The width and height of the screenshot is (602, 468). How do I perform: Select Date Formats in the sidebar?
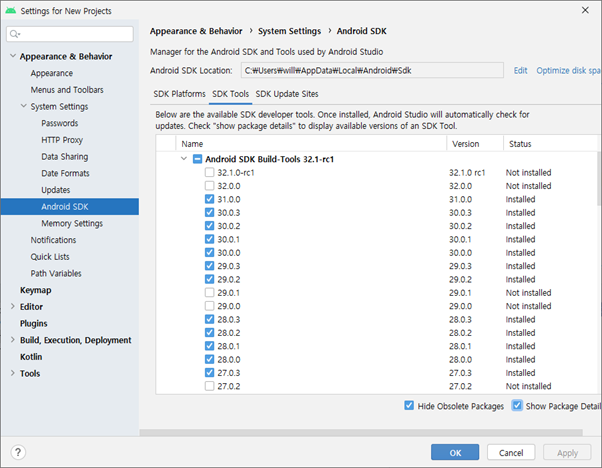[x=65, y=173]
